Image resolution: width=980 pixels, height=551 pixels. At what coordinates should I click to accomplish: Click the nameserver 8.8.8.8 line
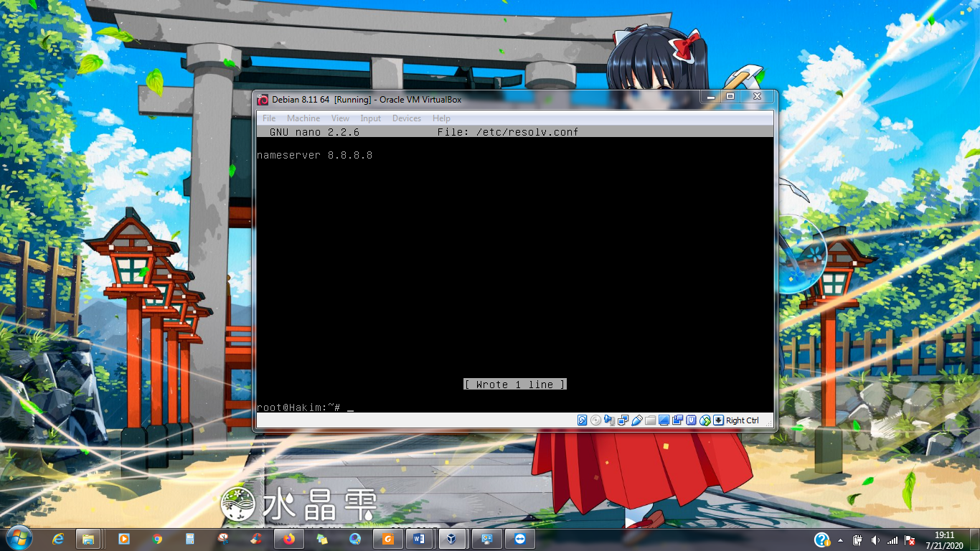pos(315,155)
